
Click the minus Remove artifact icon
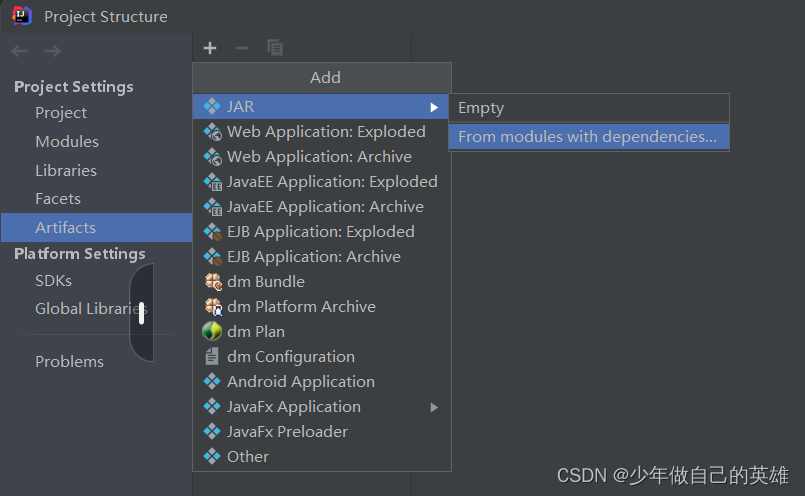[242, 48]
